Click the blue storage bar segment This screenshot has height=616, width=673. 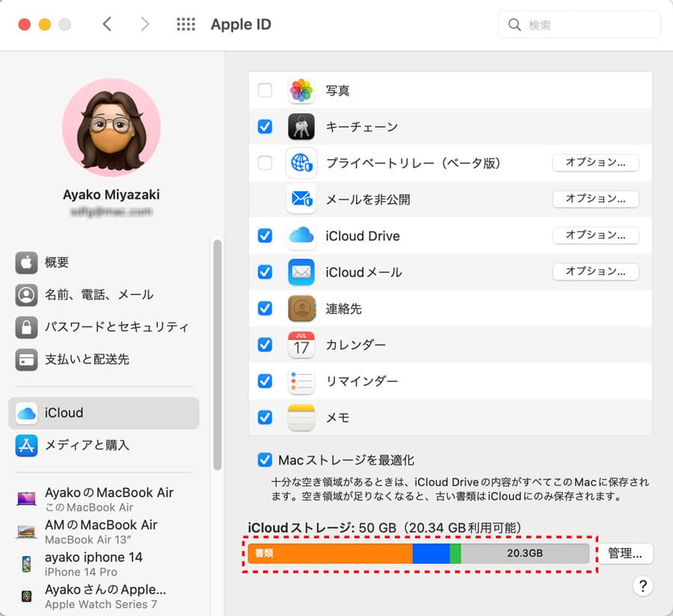[x=431, y=553]
